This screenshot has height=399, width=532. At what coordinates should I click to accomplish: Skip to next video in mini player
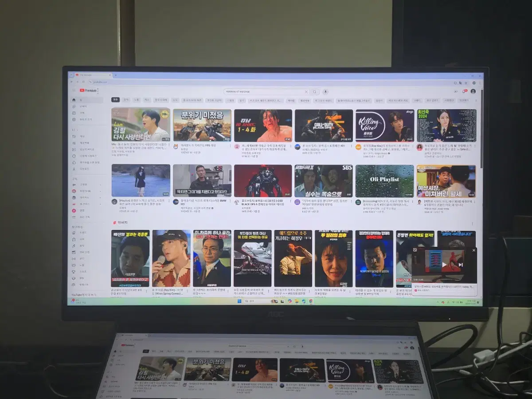[461, 265]
